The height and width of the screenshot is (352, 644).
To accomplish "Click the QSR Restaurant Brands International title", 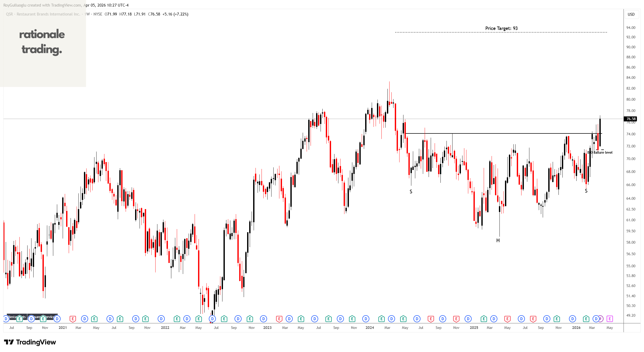I will 43,14.
